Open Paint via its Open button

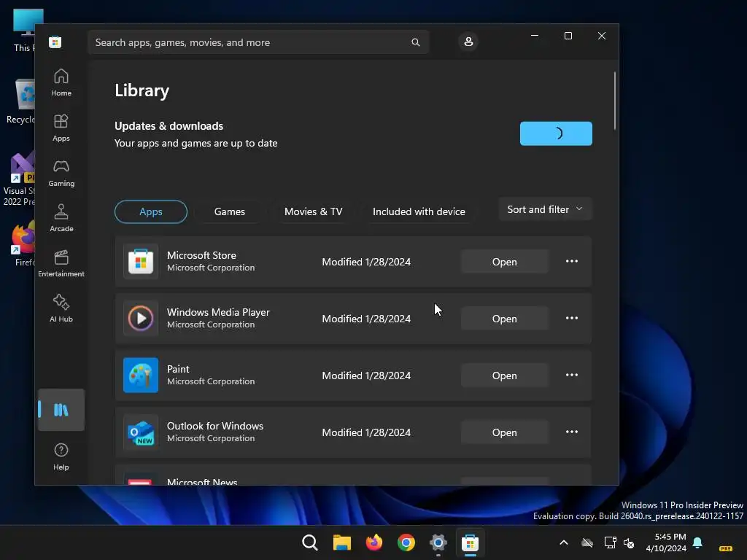tap(505, 376)
